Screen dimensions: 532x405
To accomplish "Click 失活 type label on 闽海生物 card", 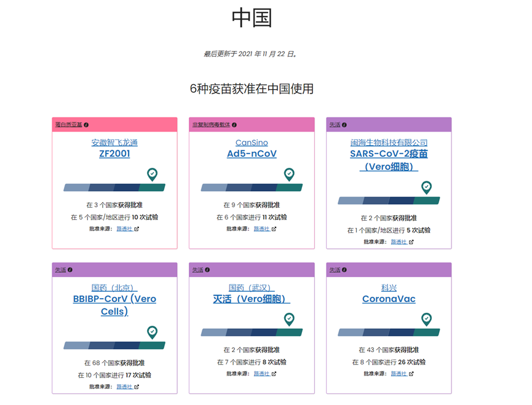I will (x=335, y=125).
